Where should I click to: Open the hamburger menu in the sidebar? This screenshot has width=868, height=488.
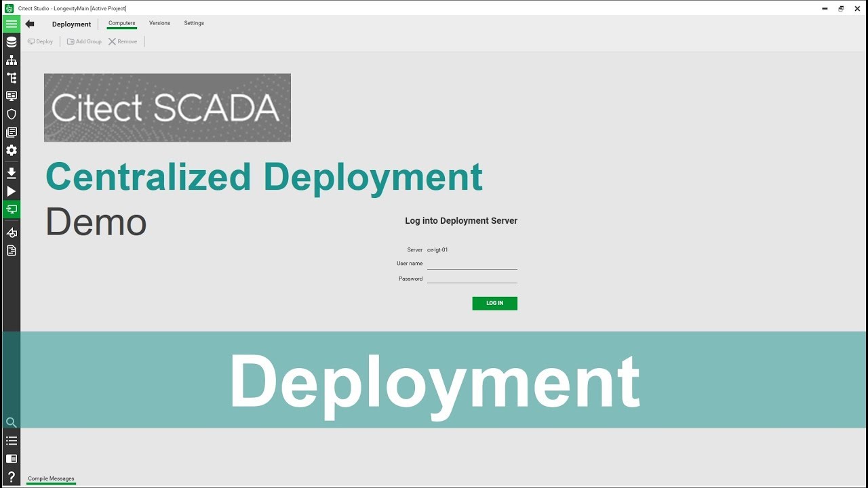[11, 24]
